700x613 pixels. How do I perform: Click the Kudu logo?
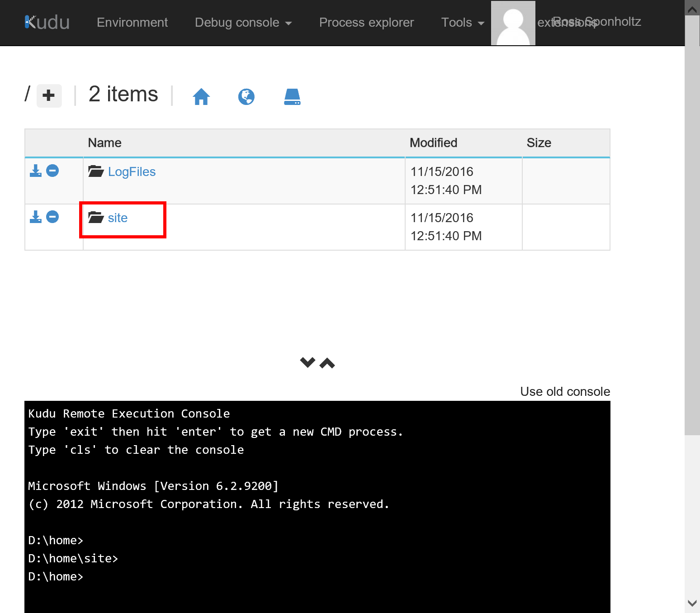click(47, 22)
